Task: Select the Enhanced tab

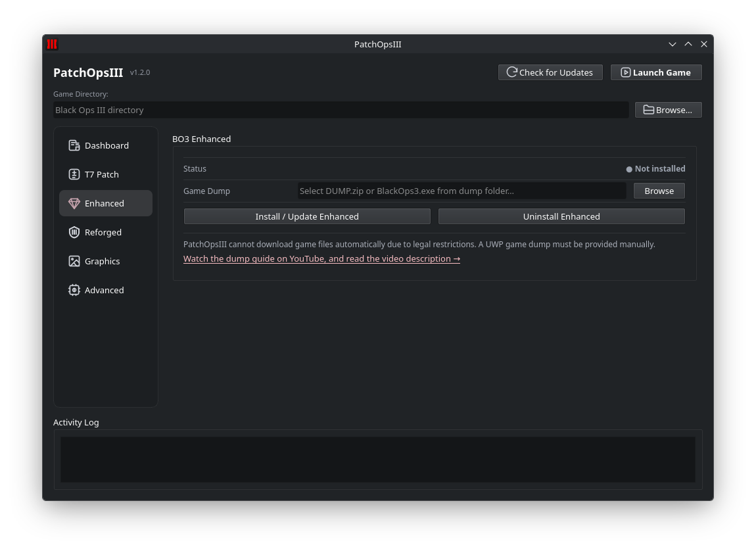Action: [x=106, y=203]
